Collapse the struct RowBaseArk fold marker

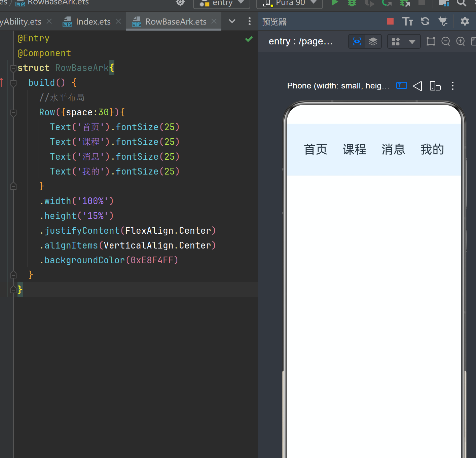click(13, 68)
